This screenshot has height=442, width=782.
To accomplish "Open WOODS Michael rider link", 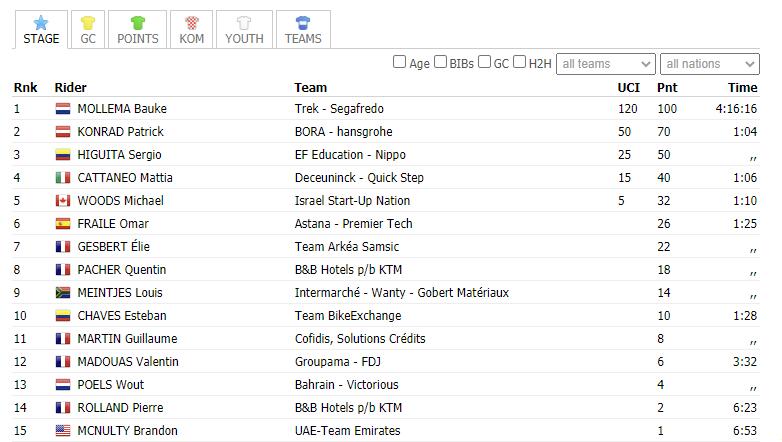I will (x=121, y=201).
